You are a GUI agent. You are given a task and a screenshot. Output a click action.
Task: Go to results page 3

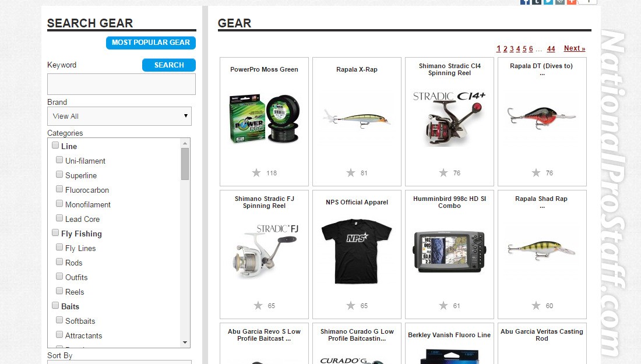[512, 49]
